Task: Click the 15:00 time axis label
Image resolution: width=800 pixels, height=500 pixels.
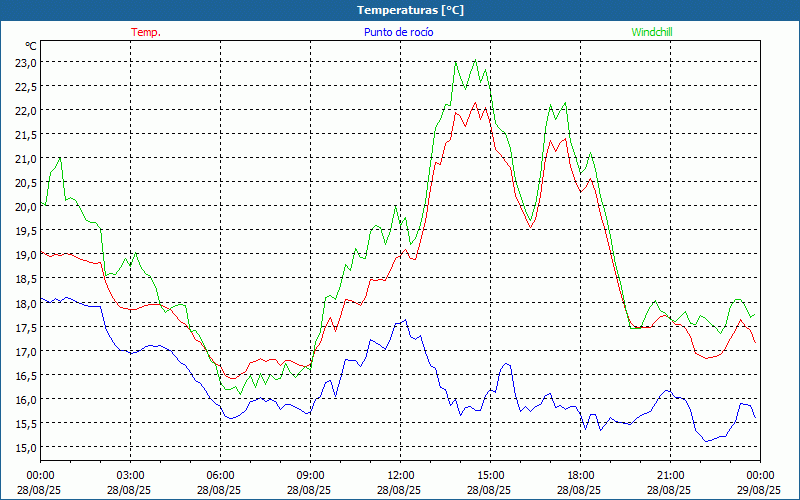Action: [x=491, y=476]
